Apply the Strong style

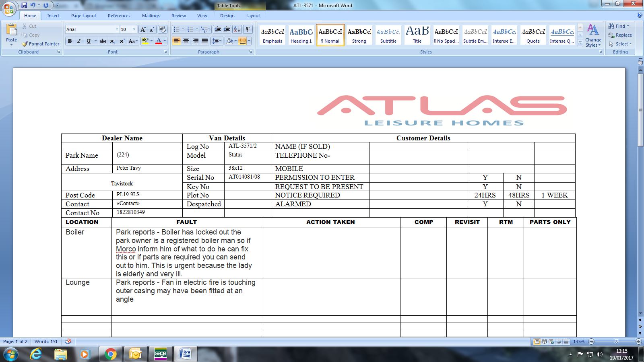click(x=359, y=35)
